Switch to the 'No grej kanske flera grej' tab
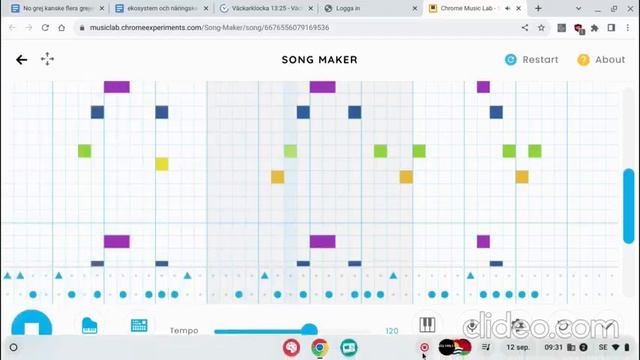The image size is (640, 360). (58, 8)
